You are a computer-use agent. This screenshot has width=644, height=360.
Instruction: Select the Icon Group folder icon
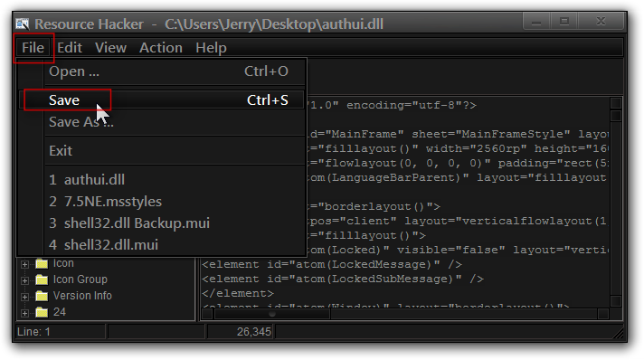coord(42,279)
